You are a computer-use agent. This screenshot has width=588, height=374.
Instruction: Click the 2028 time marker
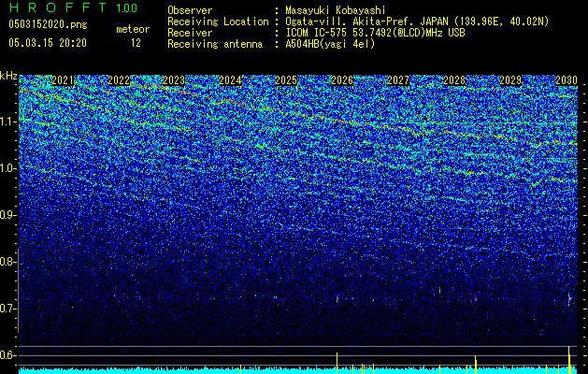(454, 79)
